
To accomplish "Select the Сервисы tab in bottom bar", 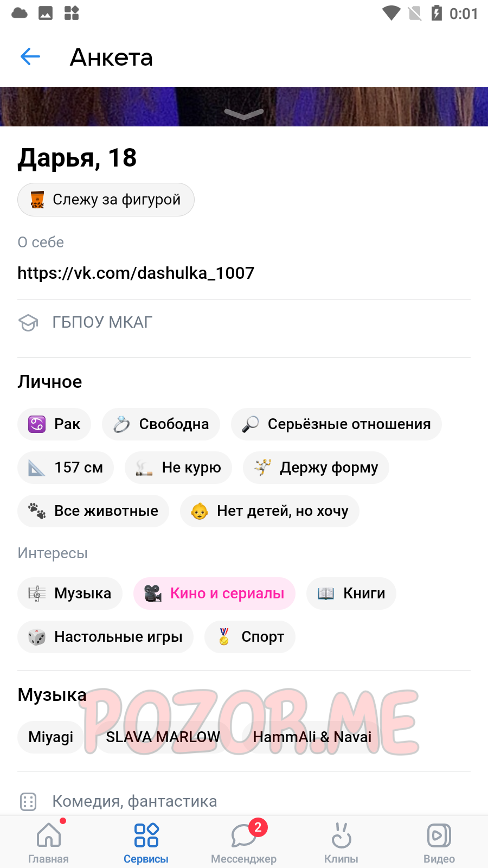I will (x=146, y=842).
